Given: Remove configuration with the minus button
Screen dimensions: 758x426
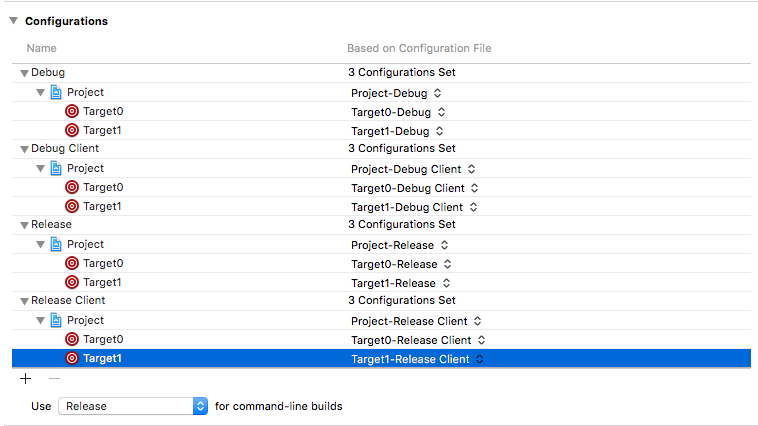Looking at the screenshot, I should 54,379.
